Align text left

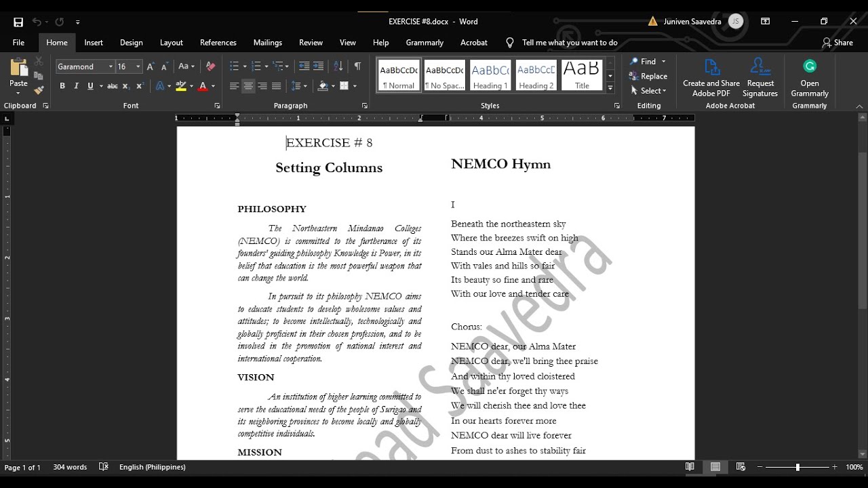(234, 86)
